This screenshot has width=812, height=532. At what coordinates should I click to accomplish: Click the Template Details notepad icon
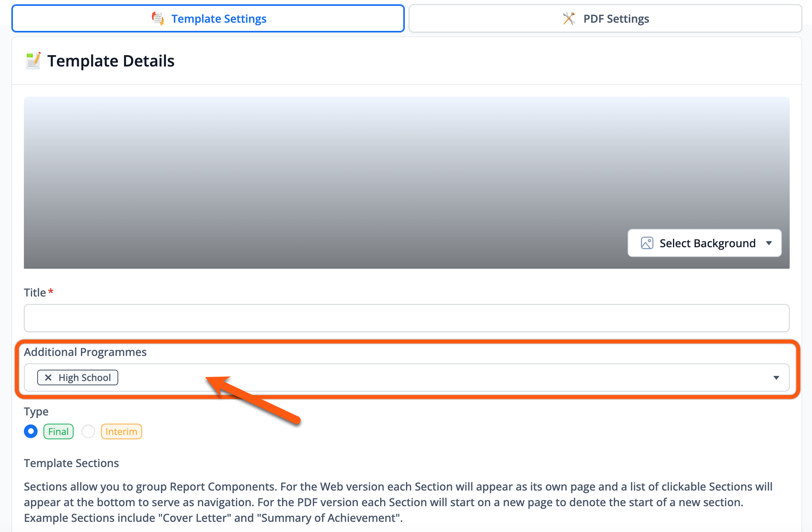(33, 61)
